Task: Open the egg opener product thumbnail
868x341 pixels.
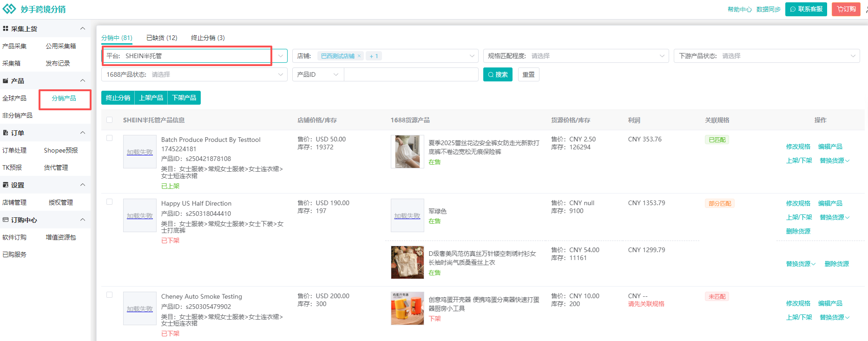Action: point(407,308)
